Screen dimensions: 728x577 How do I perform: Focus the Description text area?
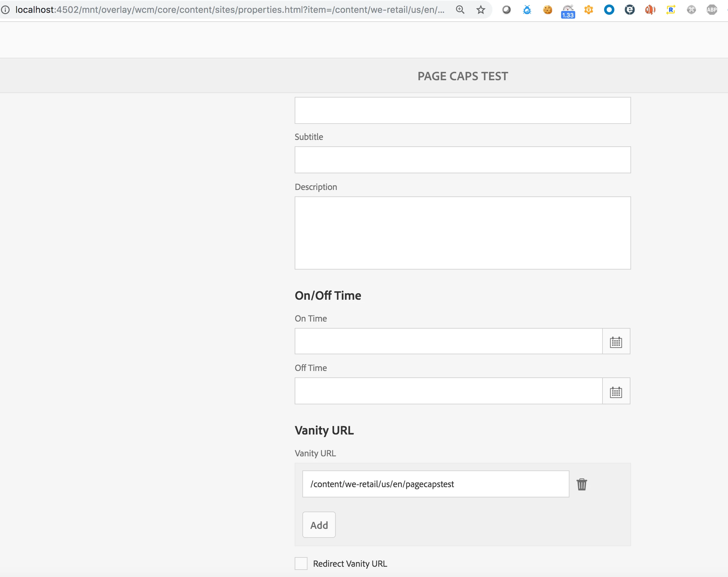click(x=462, y=233)
